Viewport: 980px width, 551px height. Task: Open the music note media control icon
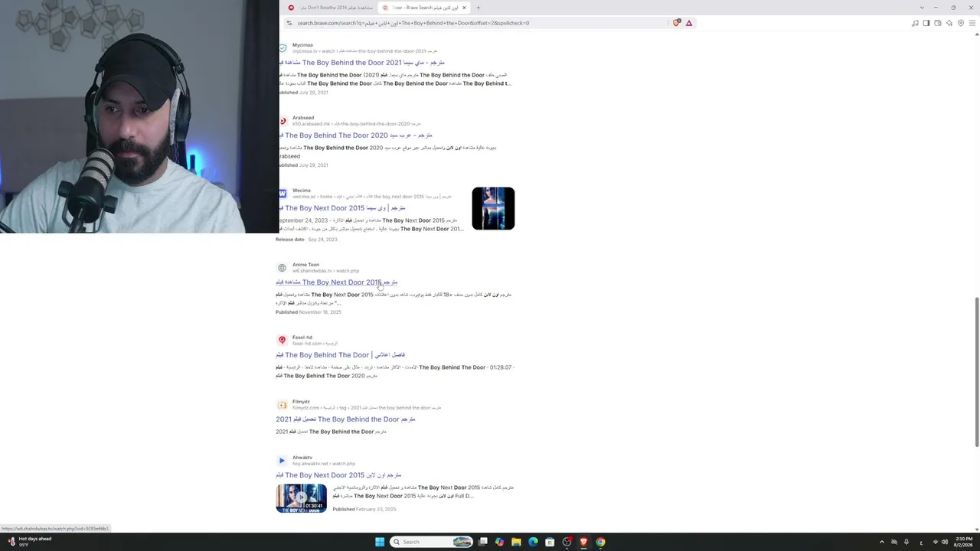pyautogui.click(x=915, y=23)
